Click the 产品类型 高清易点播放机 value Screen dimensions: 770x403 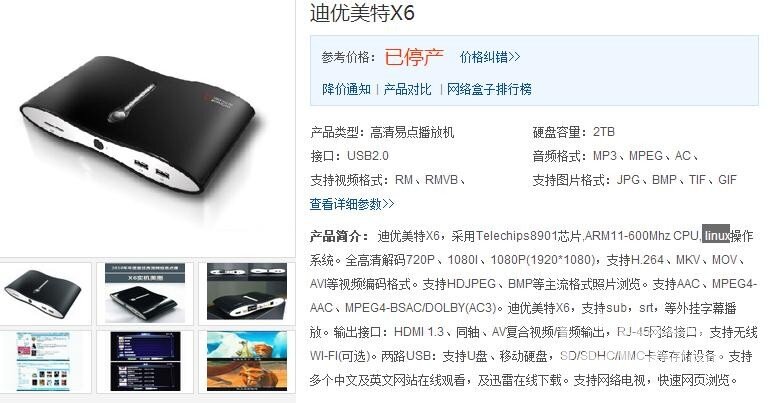click(x=412, y=132)
